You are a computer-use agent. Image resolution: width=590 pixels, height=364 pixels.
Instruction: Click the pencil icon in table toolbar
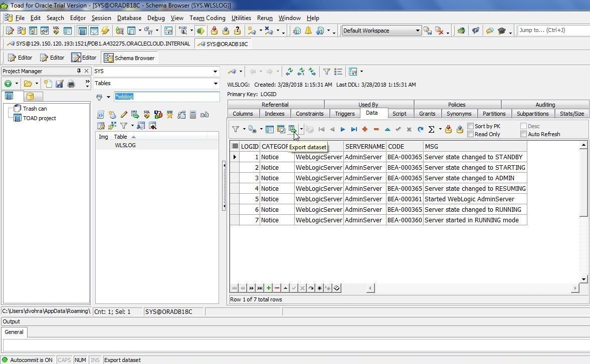coord(124,115)
